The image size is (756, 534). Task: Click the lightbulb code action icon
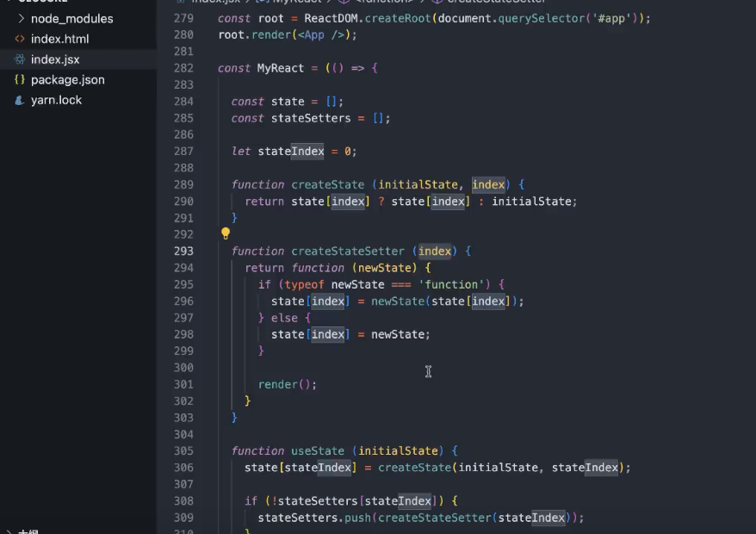pos(225,233)
